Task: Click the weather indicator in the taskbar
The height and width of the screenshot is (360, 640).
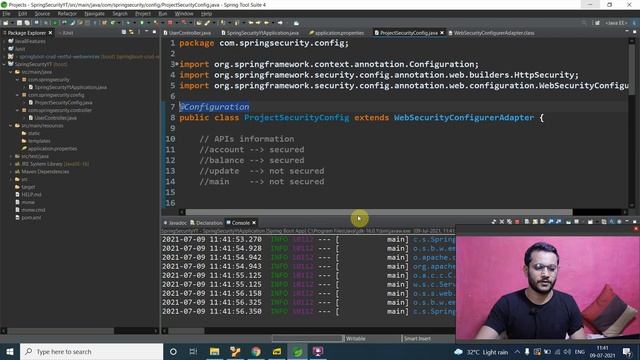Action: (481, 352)
